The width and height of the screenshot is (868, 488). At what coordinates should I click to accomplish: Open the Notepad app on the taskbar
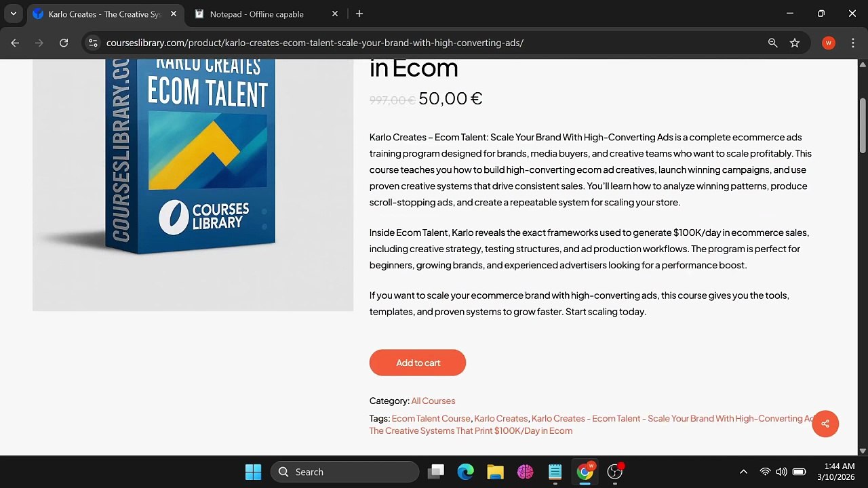point(555,472)
